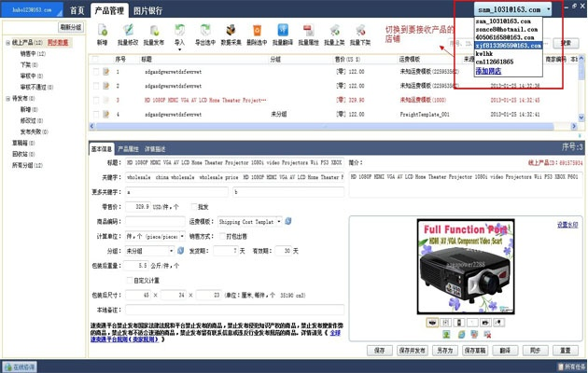Enable the 批发 wholesale checkbox
The width and height of the screenshot is (588, 373).
(194, 207)
